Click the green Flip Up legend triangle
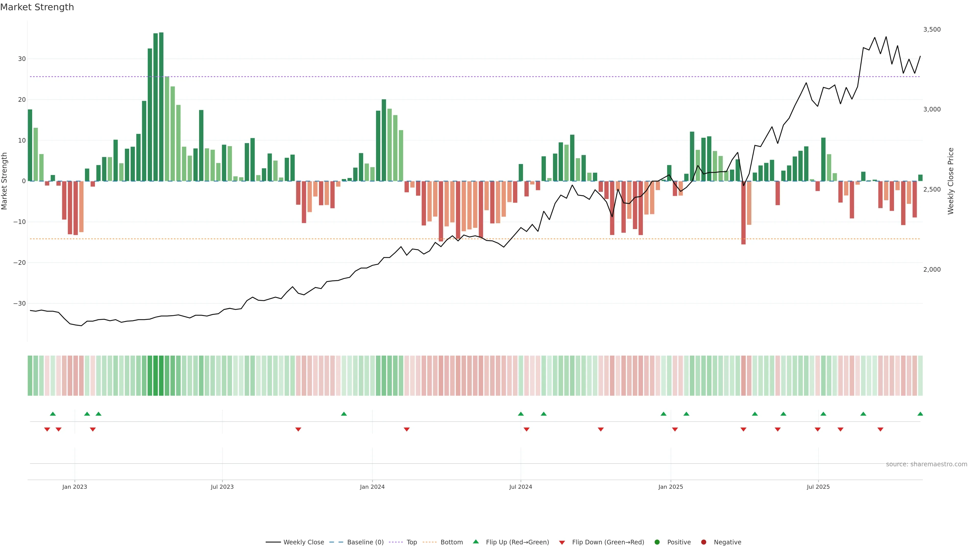980x551 pixels. tap(475, 542)
